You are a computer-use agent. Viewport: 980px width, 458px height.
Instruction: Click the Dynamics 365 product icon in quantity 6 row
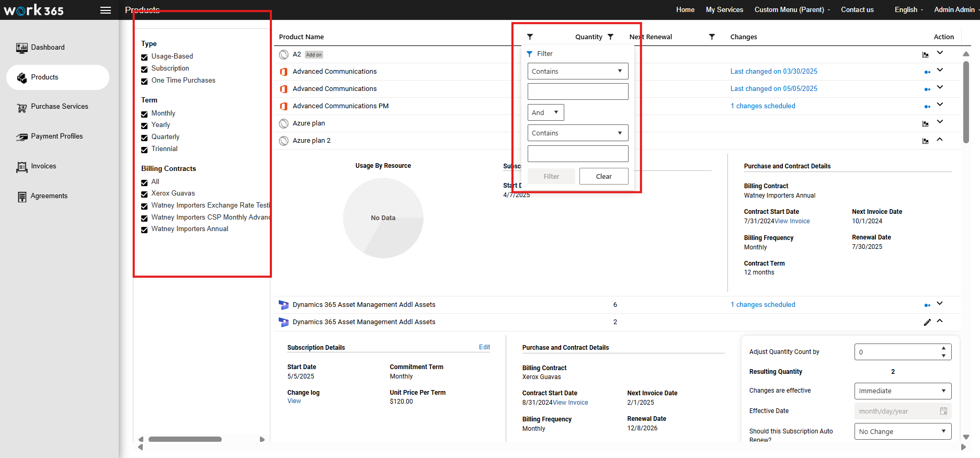284,305
